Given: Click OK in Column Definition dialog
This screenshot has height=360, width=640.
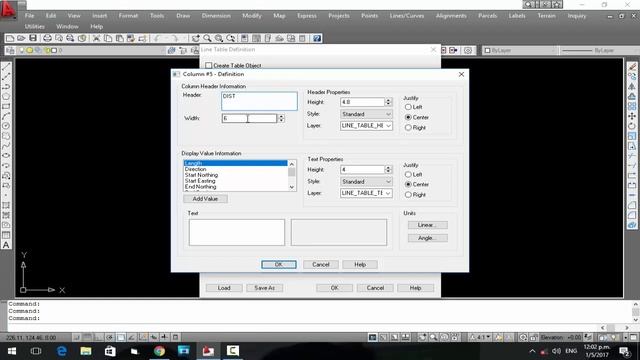Looking at the screenshot, I should pos(279,264).
